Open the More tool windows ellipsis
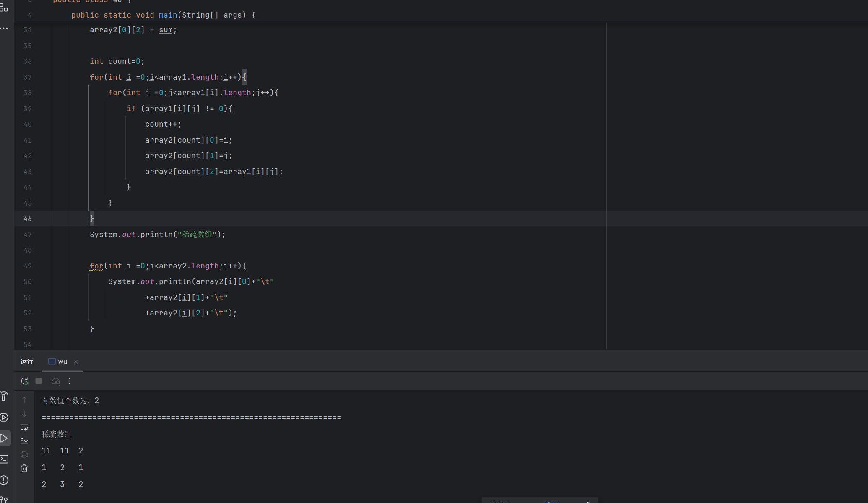 click(x=4, y=28)
